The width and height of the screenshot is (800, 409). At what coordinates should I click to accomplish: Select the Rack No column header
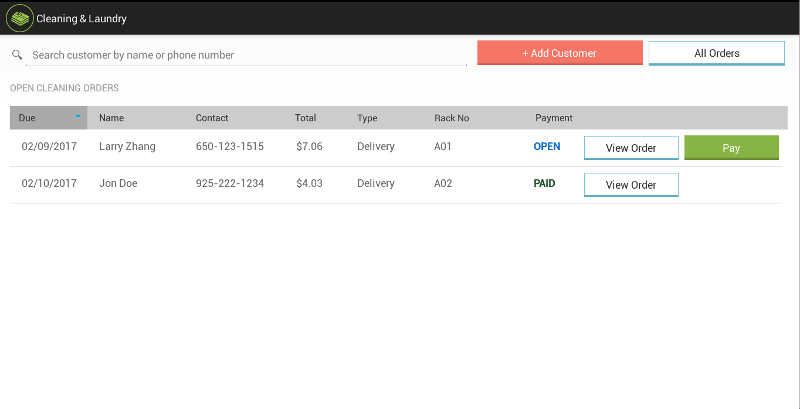point(452,118)
